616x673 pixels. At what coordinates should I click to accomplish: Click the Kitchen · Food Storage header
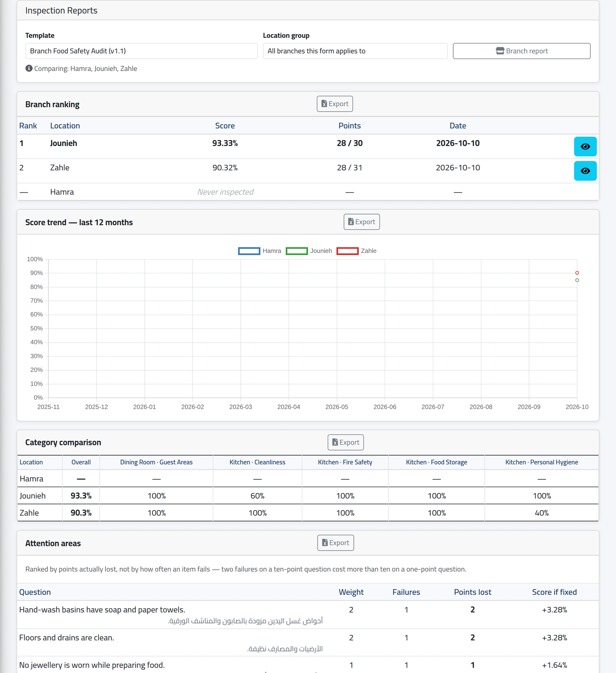point(437,462)
